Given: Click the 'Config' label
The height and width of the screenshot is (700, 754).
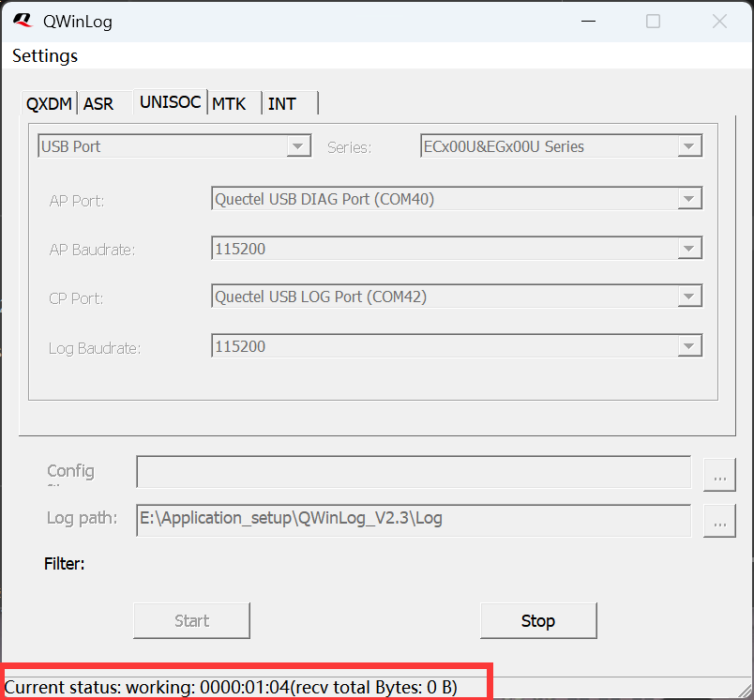Looking at the screenshot, I should coord(70,471).
